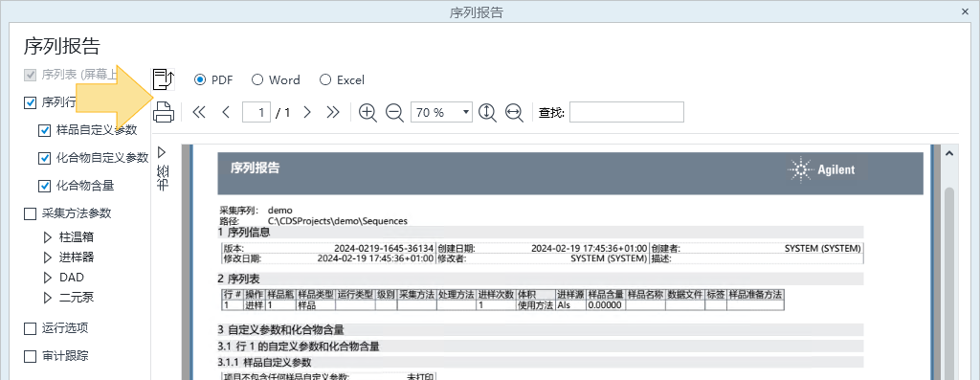Click the export report icon
The image size is (980, 380).
point(164,79)
